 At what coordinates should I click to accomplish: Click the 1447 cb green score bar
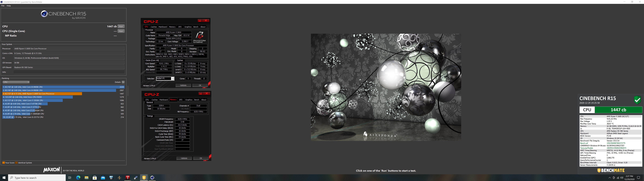[x=619, y=110]
